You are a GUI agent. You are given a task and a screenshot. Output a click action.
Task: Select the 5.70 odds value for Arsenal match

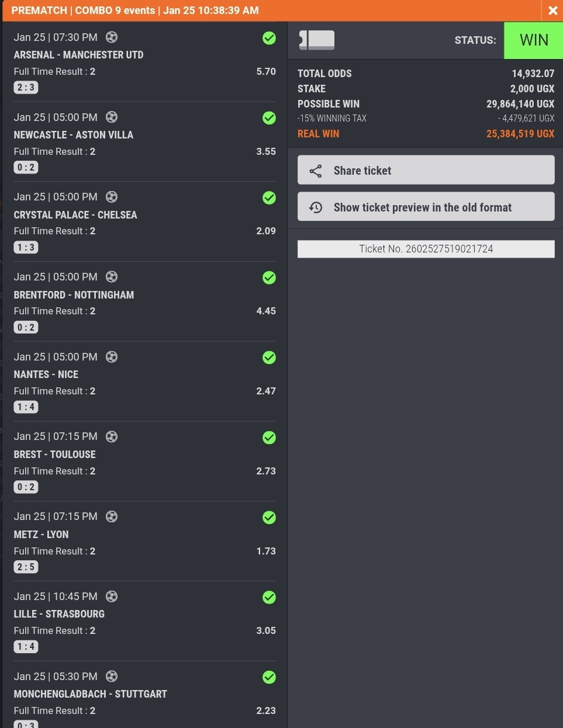(x=266, y=71)
